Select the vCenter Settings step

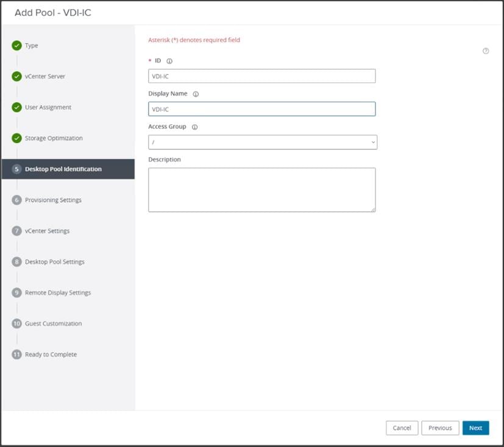pyautogui.click(x=47, y=231)
